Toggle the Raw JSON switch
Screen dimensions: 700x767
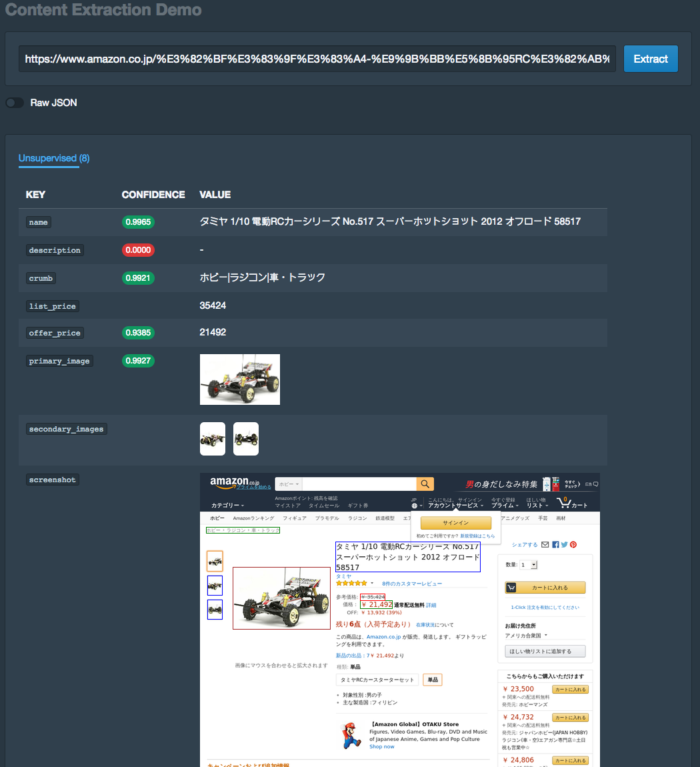pos(15,103)
